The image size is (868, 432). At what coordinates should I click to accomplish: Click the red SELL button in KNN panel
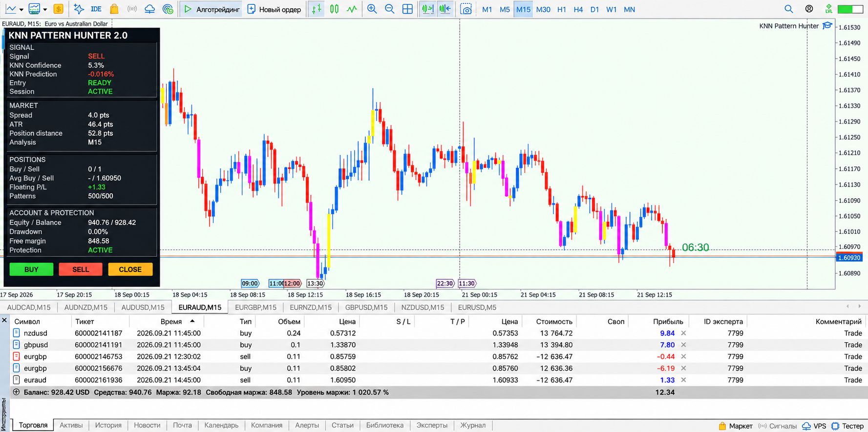[x=81, y=269]
